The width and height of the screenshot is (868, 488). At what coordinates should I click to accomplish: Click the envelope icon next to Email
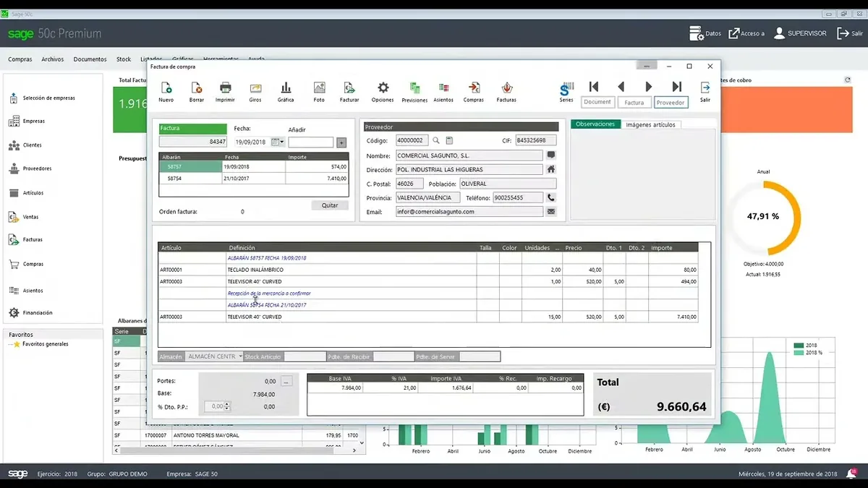tap(551, 212)
